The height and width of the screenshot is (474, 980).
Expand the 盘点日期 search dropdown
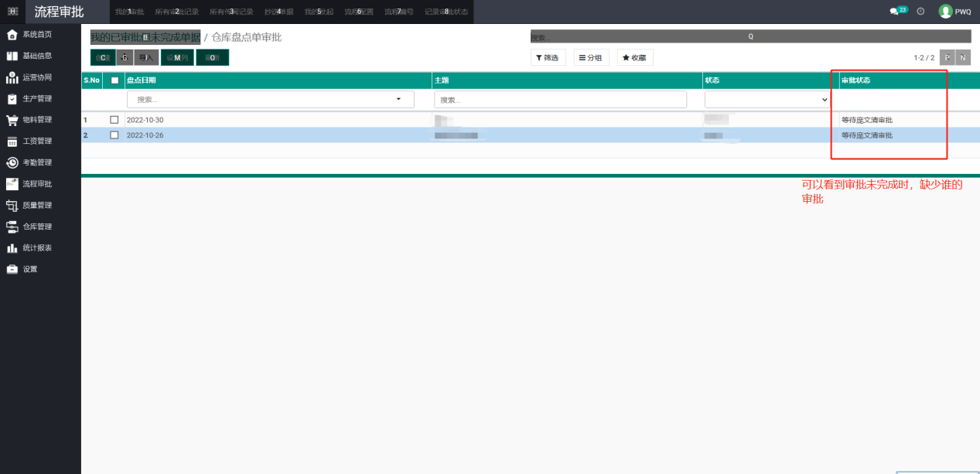pyautogui.click(x=399, y=100)
